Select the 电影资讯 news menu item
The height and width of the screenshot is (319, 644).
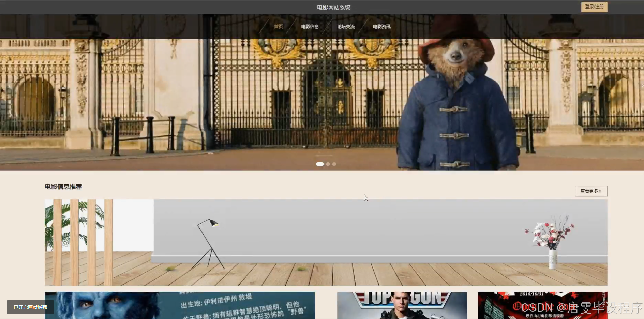tap(381, 27)
